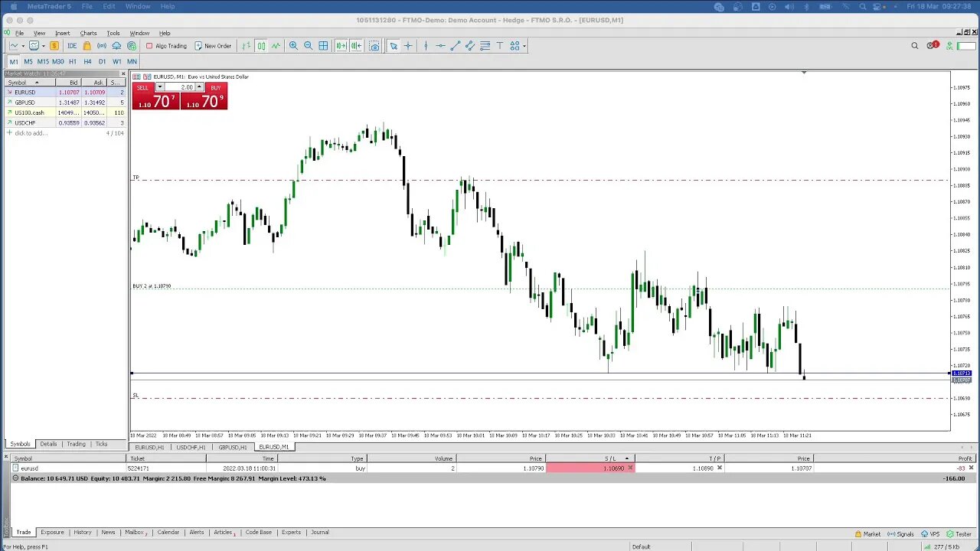Click the tile windows grid icon
The image size is (980, 551).
point(323,46)
